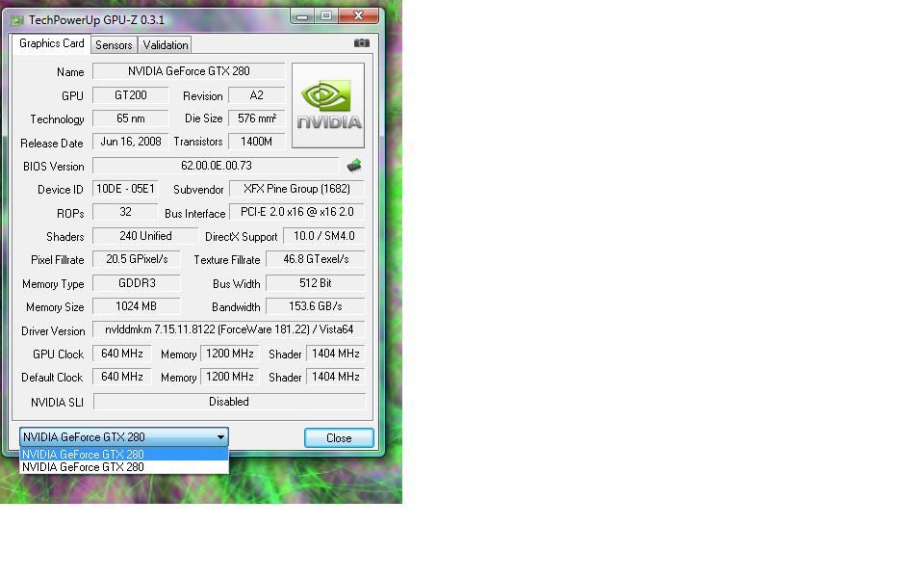
Task: Click the Shaders field 240 Unified
Action: (x=145, y=236)
